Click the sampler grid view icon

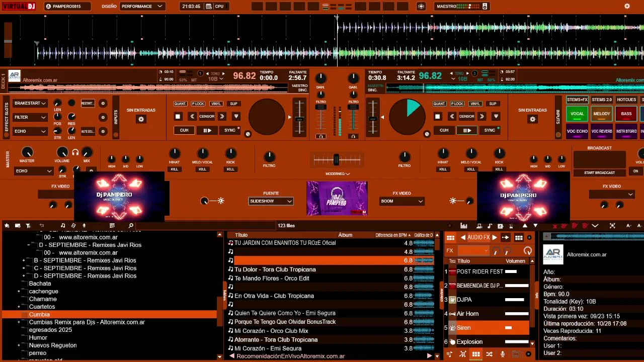(x=476, y=354)
